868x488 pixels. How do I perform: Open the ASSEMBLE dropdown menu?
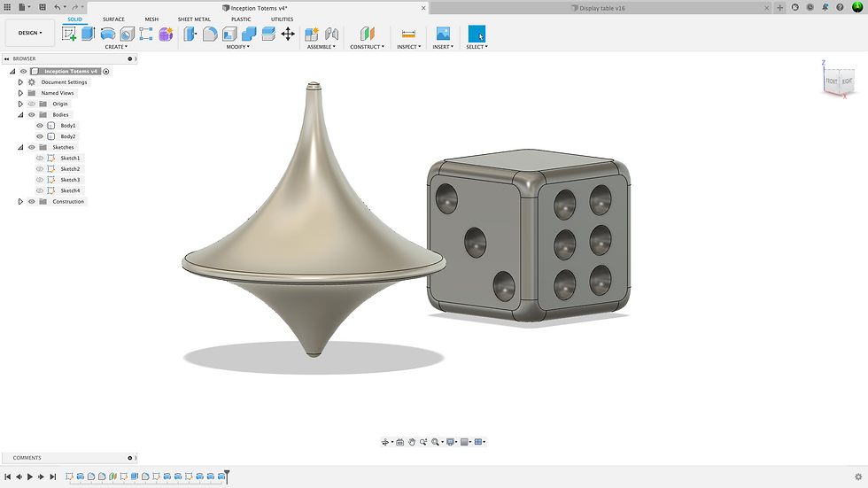pos(321,47)
